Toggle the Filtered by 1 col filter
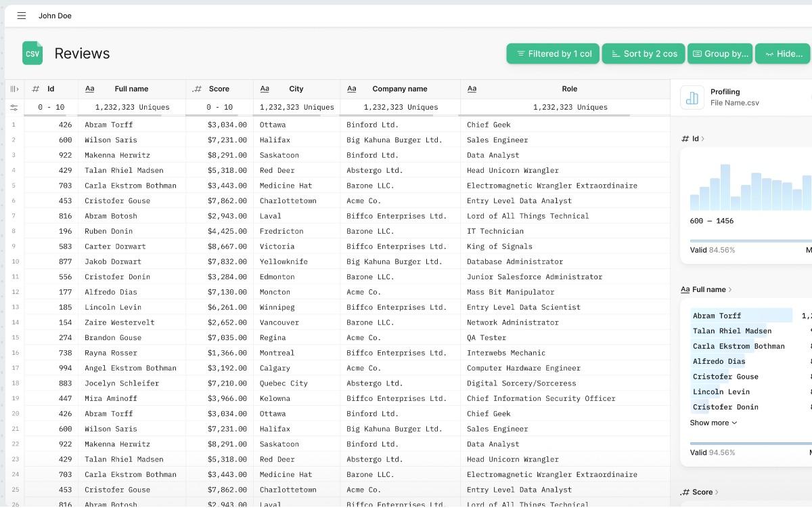This screenshot has width=812, height=508. pyautogui.click(x=553, y=54)
